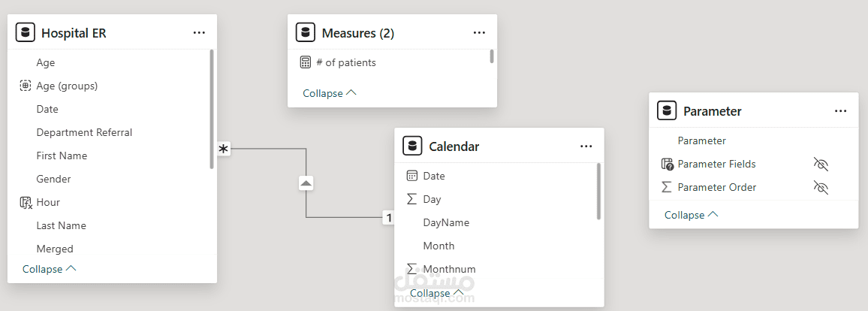Collapse the Calendar table
Viewport: 868px width, 311px height.
pos(437,293)
